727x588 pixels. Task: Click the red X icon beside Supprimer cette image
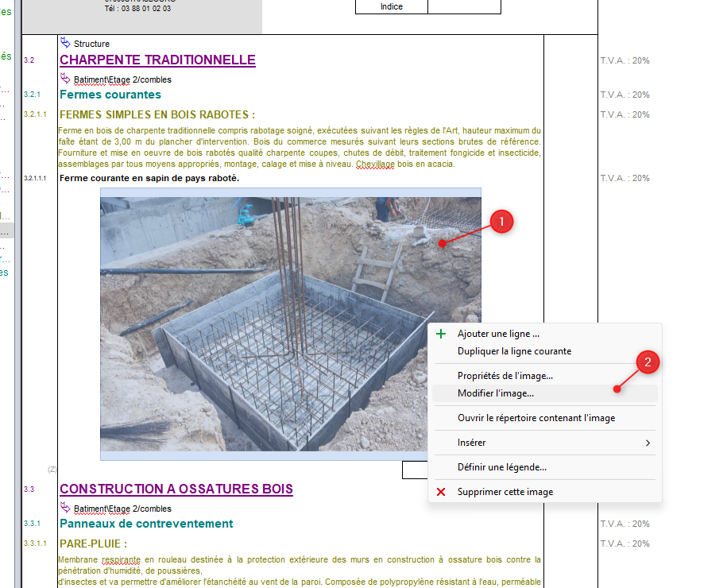(x=441, y=492)
